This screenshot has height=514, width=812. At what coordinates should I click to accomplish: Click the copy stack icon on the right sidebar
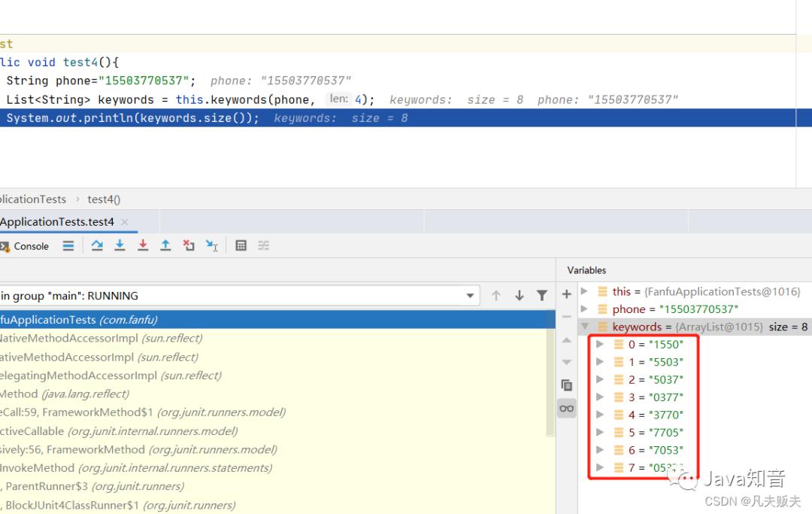[566, 385]
